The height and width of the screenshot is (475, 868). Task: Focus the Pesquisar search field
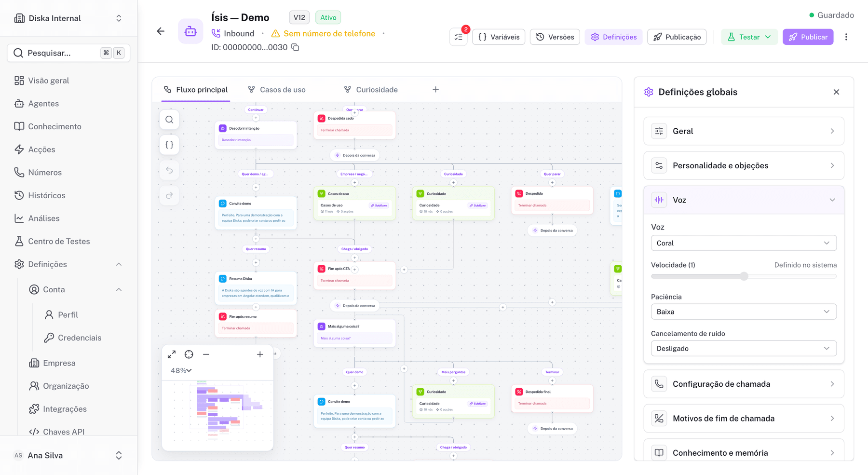pos(68,53)
